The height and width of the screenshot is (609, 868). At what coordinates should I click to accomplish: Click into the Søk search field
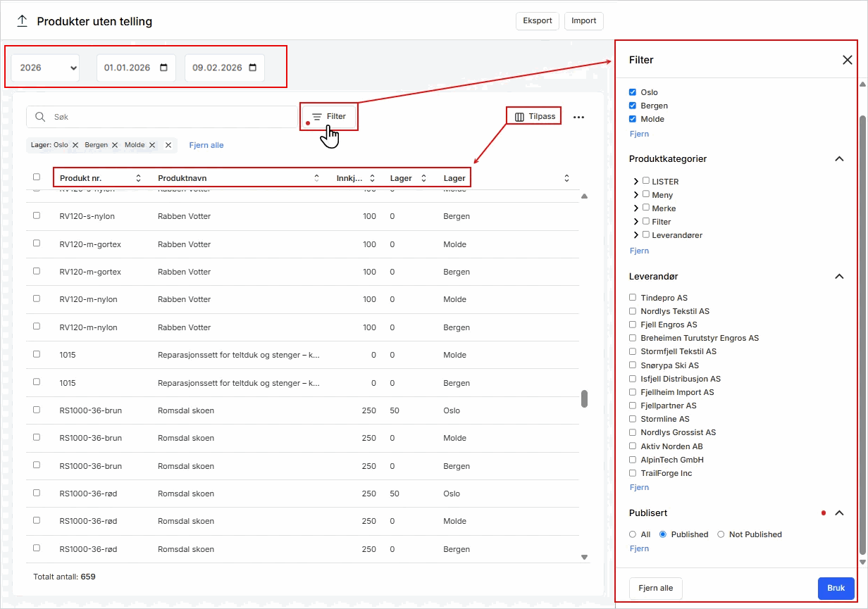point(169,117)
